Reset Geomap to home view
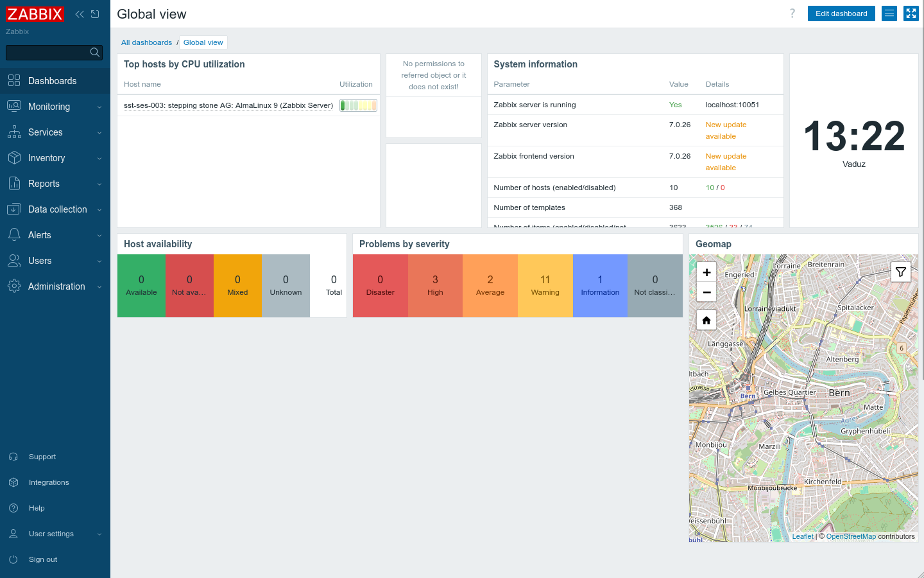 (x=706, y=320)
